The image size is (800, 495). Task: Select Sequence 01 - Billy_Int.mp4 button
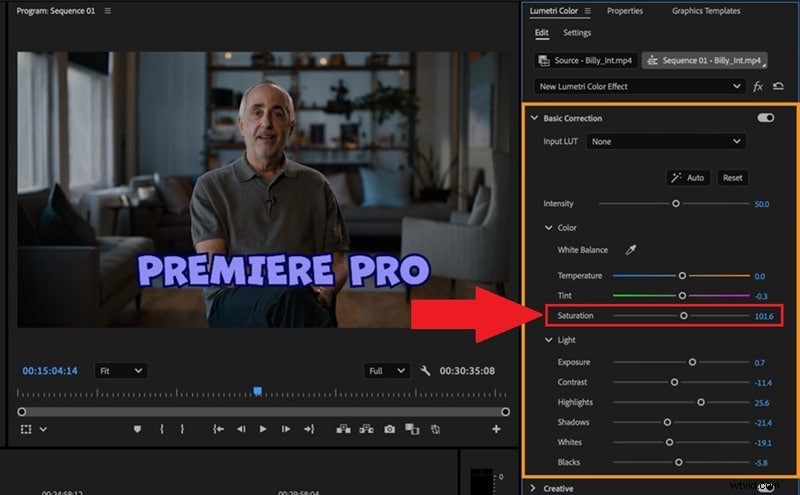[705, 60]
